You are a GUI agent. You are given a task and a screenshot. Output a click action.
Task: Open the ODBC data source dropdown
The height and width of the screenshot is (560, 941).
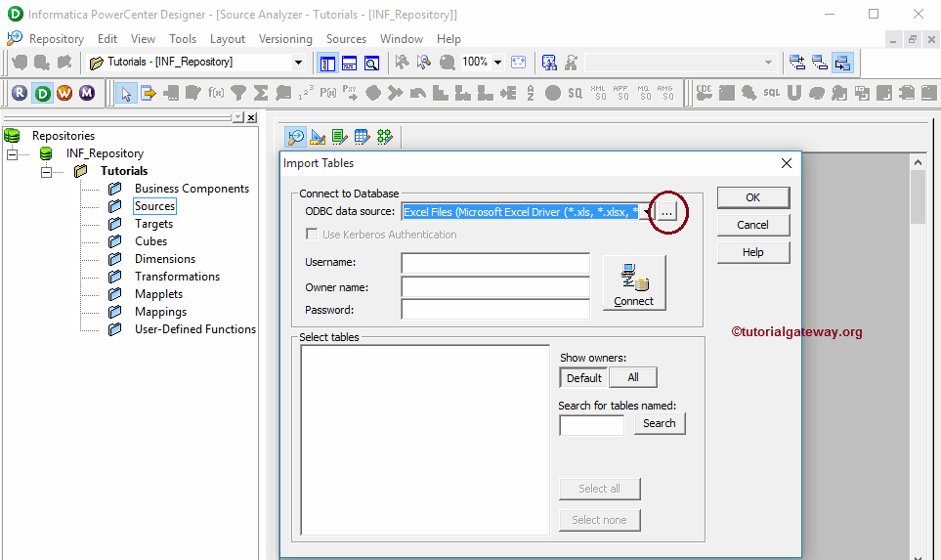tap(646, 211)
